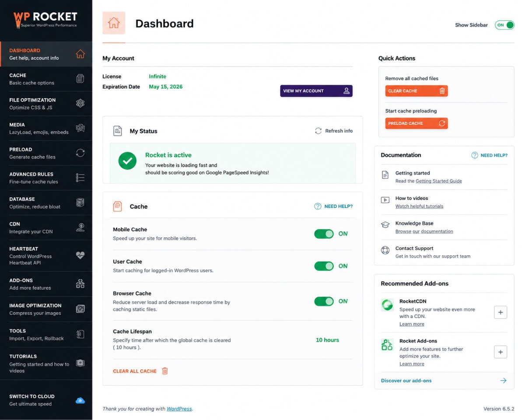Click Need Help text in Cache panel
This screenshot has height=420, width=525.
coord(338,206)
